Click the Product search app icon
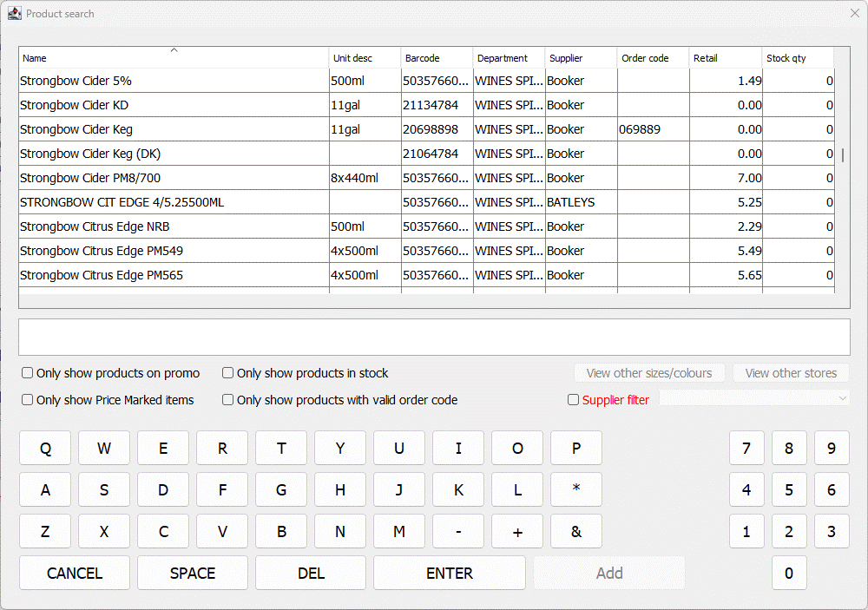868x610 pixels. 15,13
